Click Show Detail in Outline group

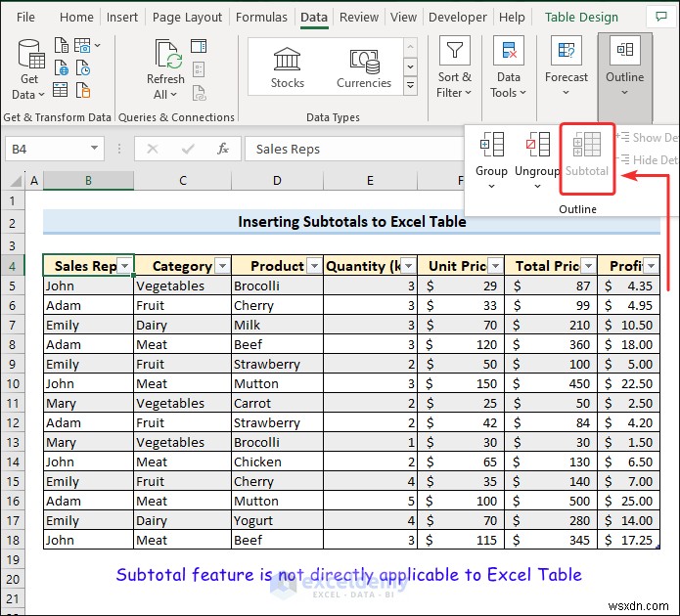(x=648, y=138)
